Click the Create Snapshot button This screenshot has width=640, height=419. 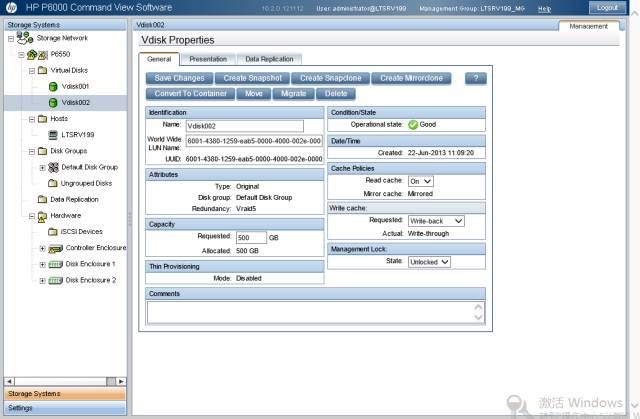coord(253,78)
